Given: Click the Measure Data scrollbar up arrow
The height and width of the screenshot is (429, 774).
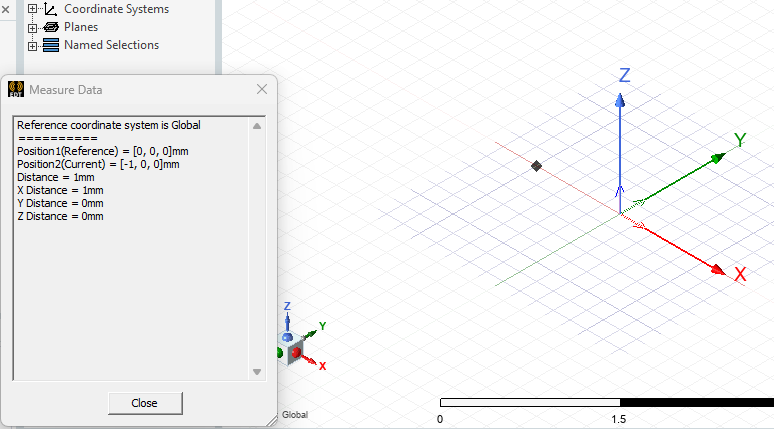Looking at the screenshot, I should (x=257, y=126).
